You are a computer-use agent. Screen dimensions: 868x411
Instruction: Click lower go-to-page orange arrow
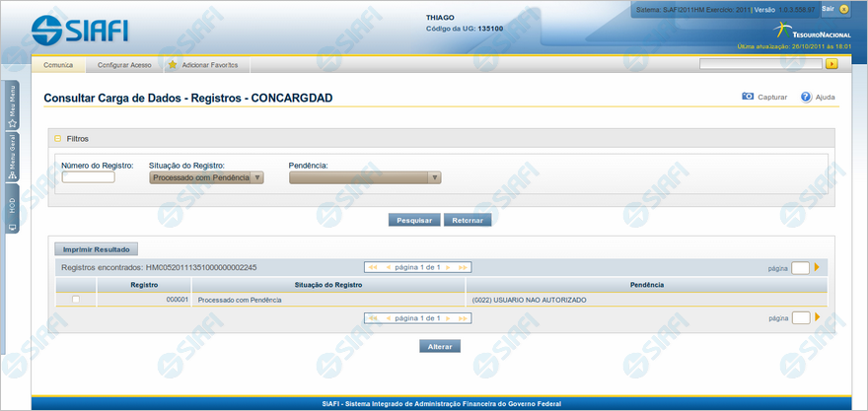(x=817, y=317)
